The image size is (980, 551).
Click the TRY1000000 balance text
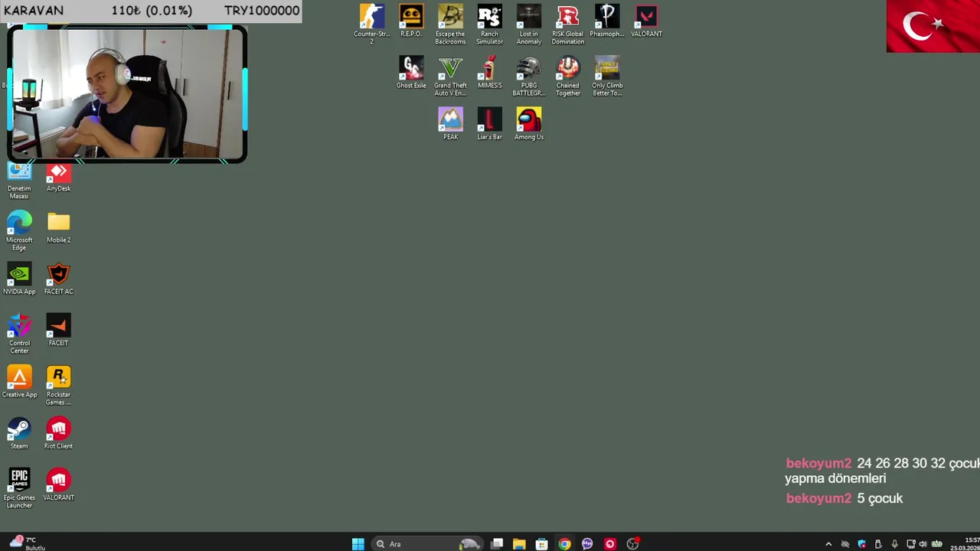click(x=262, y=11)
